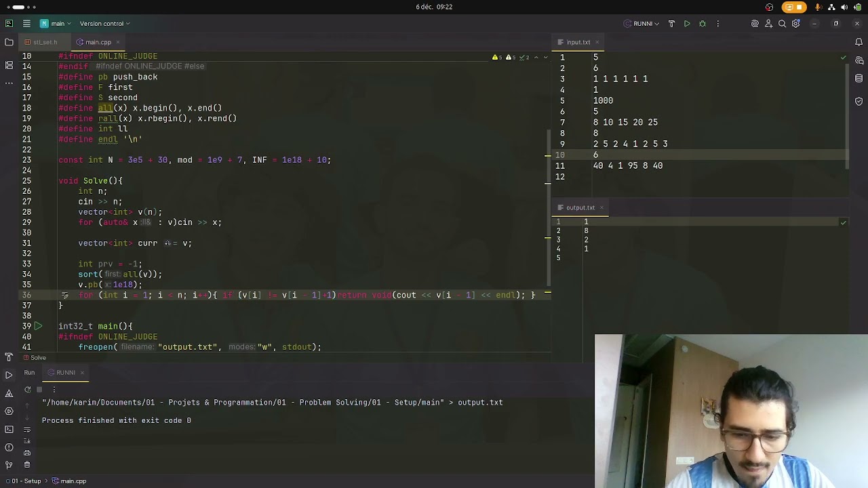Click the yellow warnings count indicator

pos(497,58)
